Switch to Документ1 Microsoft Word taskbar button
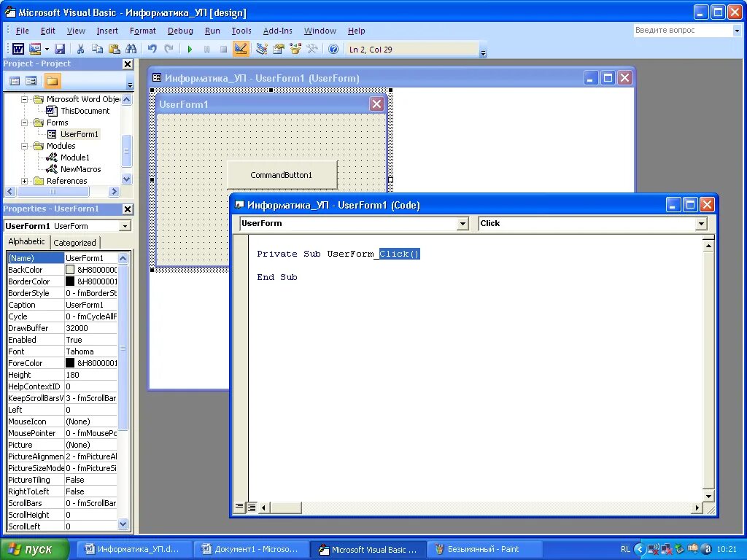The image size is (747, 560). [252, 550]
